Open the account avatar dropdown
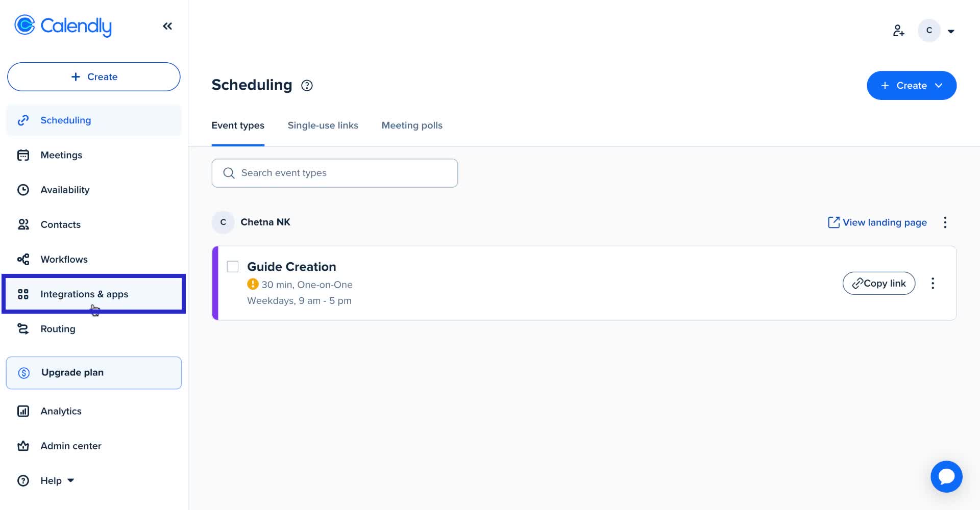This screenshot has height=510, width=980. click(x=929, y=31)
